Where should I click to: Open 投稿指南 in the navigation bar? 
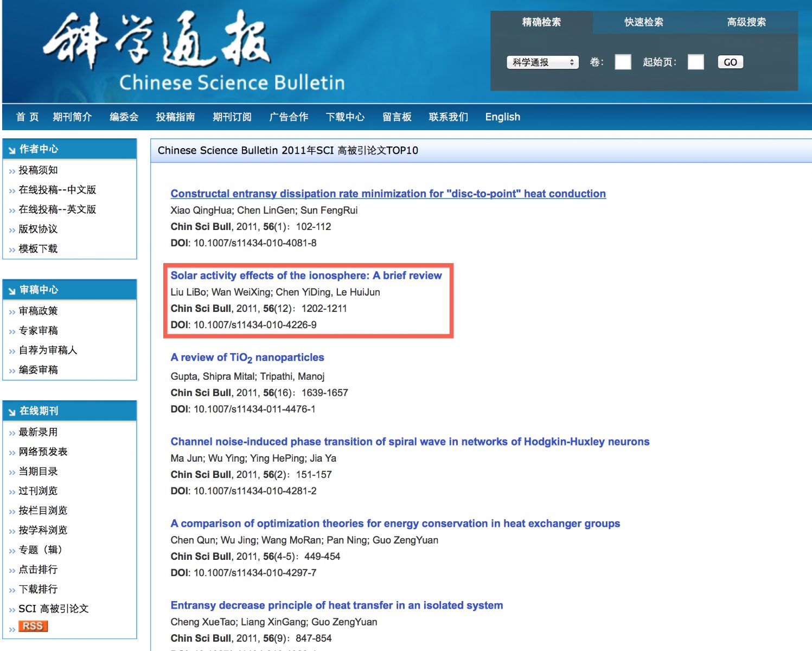[175, 117]
